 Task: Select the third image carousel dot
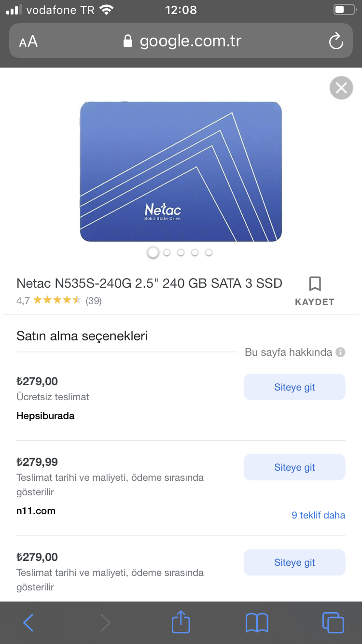coord(181,252)
